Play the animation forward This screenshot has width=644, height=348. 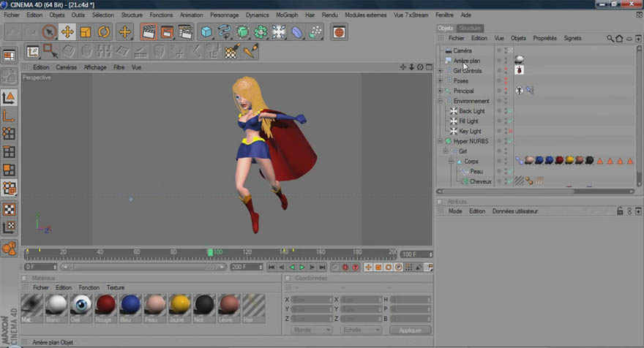(302, 267)
